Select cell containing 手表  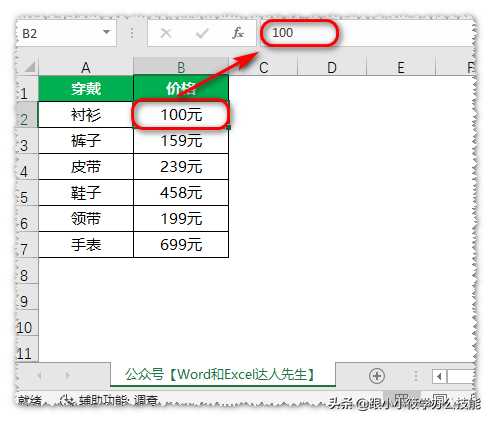pos(86,245)
